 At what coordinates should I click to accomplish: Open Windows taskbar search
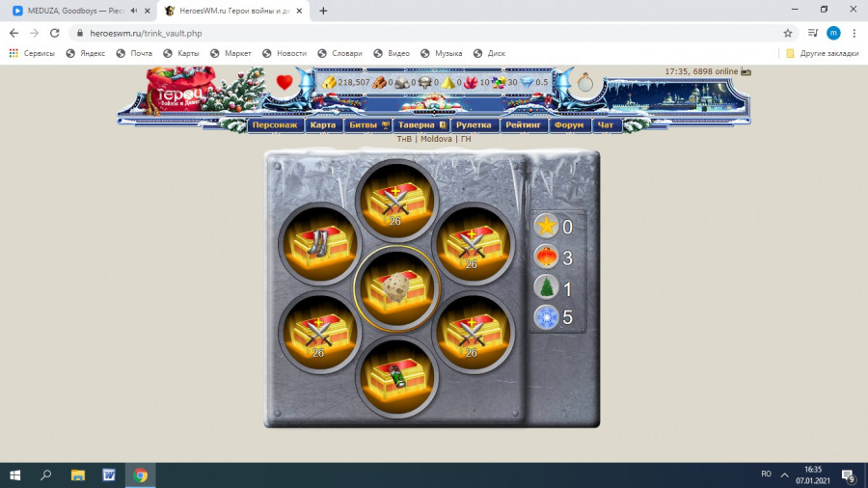[x=46, y=475]
